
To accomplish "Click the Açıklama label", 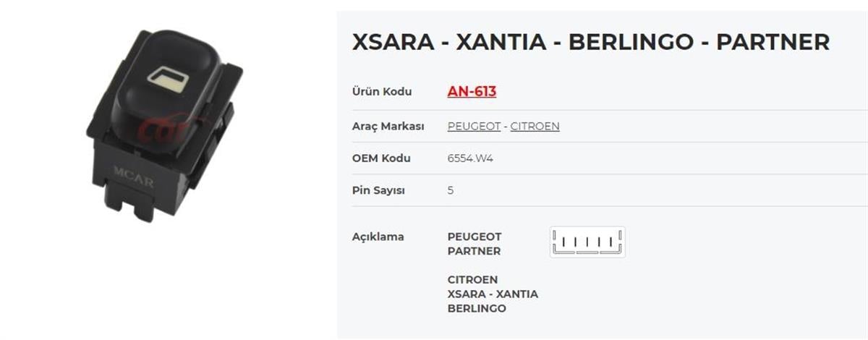I will pos(378,237).
